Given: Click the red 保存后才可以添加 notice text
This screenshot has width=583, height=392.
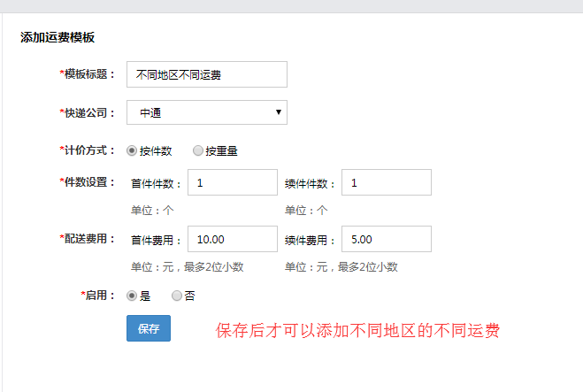Looking at the screenshot, I should [x=358, y=331].
